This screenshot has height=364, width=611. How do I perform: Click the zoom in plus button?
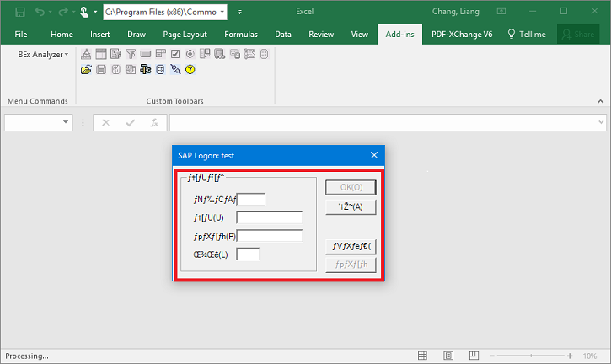click(x=570, y=356)
